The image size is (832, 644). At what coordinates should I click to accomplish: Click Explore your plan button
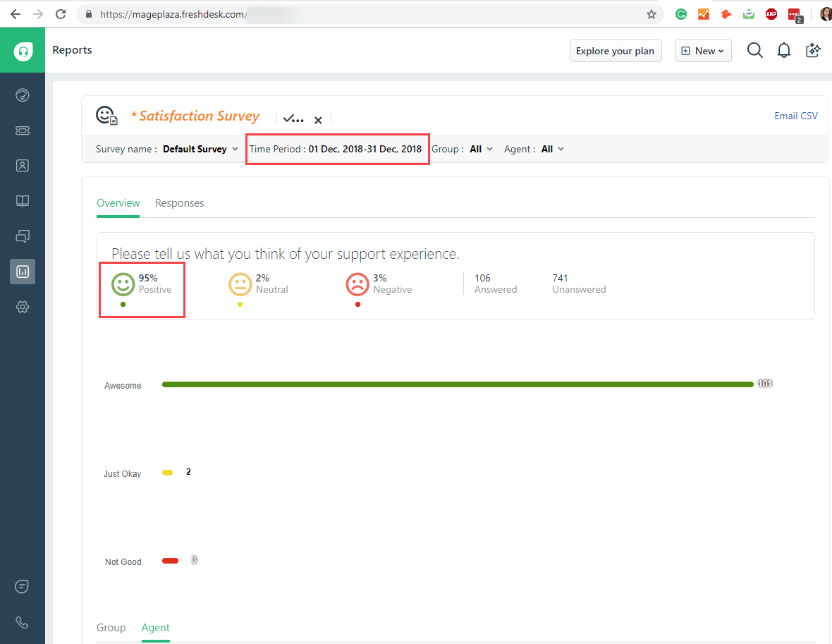point(616,51)
